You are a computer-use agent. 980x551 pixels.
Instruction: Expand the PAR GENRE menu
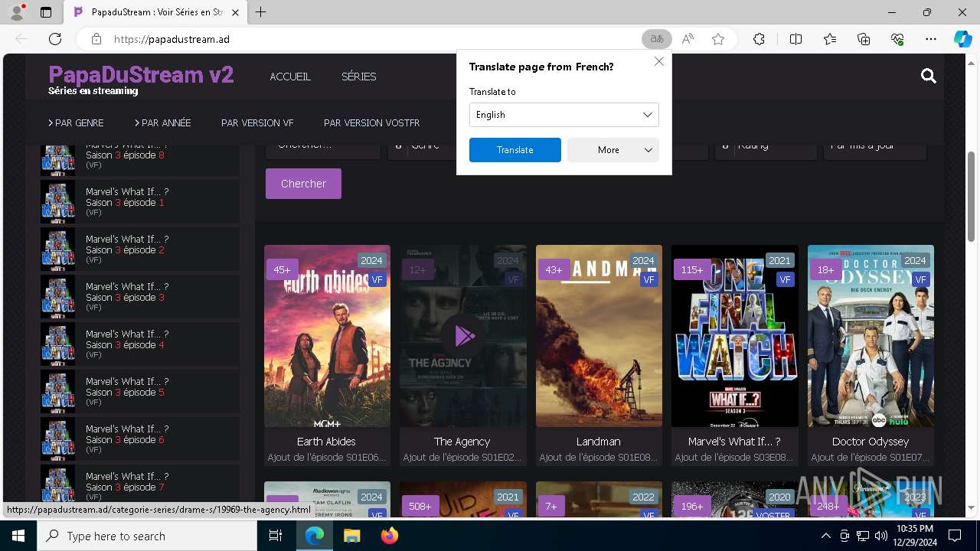point(76,122)
